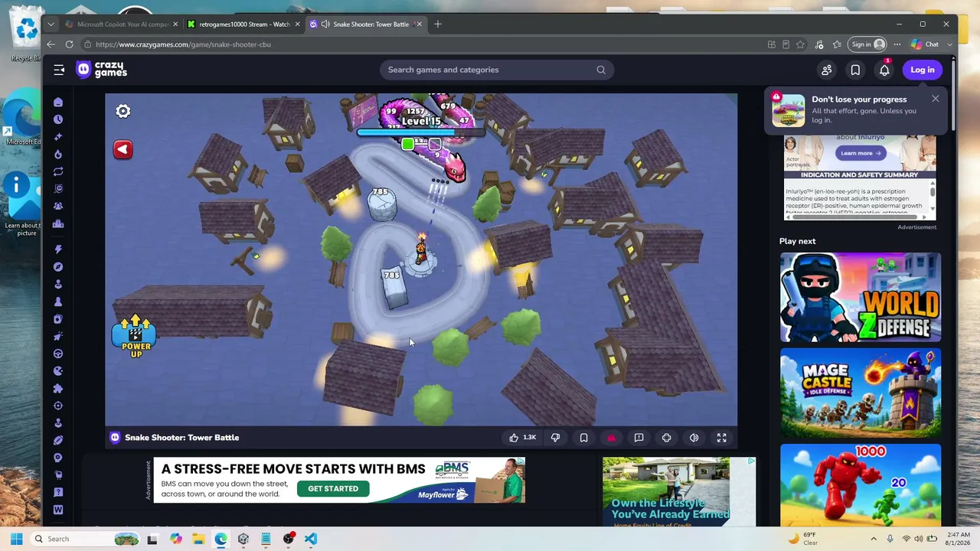Image resolution: width=980 pixels, height=551 pixels.
Task: Report an issue with the game
Action: click(639, 438)
